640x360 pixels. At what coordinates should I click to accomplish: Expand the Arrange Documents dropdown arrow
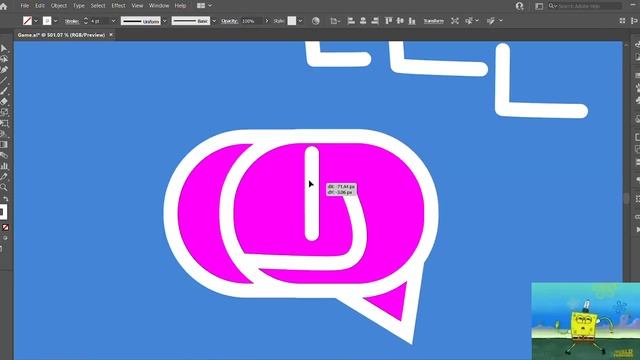tap(210, 6)
